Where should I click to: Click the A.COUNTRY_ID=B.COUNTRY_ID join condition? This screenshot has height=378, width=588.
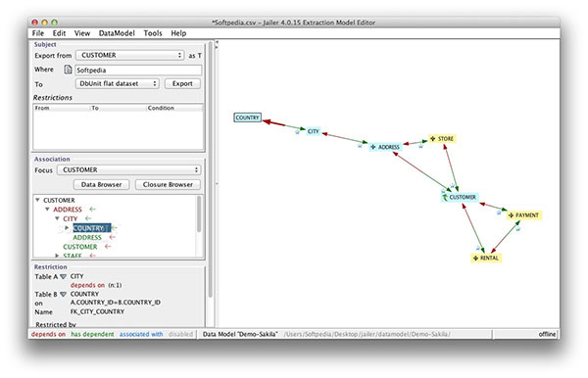tap(115, 303)
